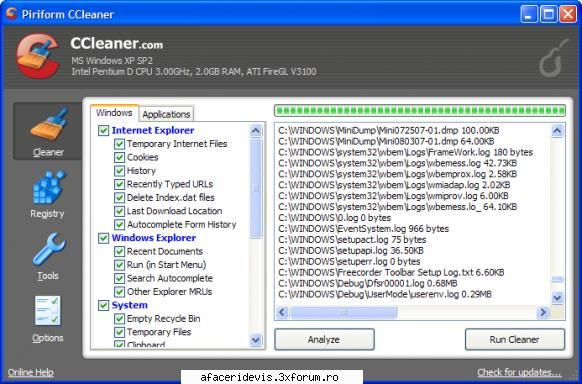
Task: Toggle Temporary Internet Files checkbox
Action: (x=119, y=144)
